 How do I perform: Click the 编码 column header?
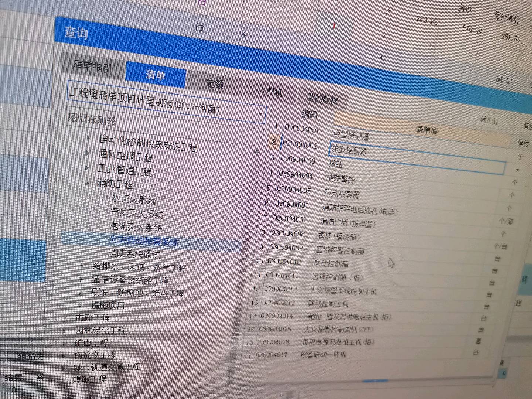click(309, 115)
